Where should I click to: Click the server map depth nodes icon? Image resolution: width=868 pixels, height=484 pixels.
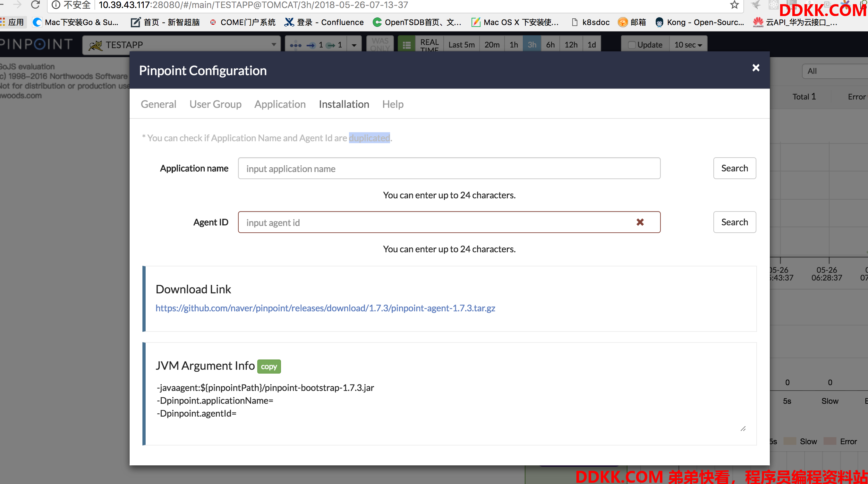295,45
